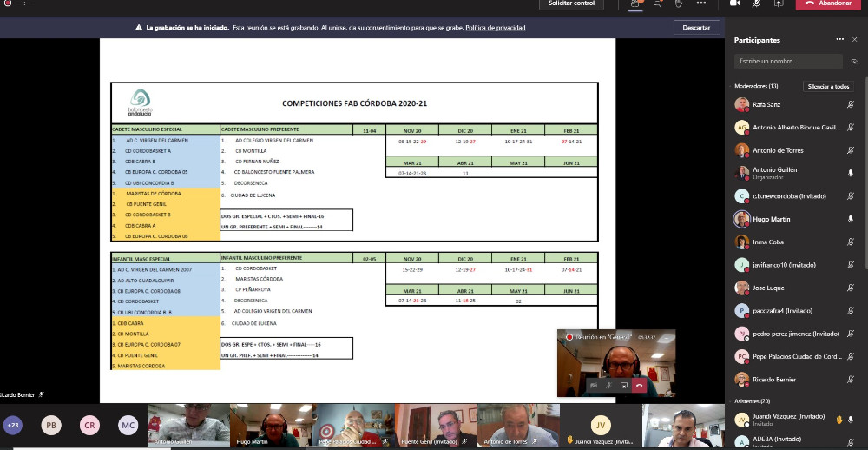The width and height of the screenshot is (868, 450).
Task: Open the participants panel icon in the toolbar
Action: [635, 3]
